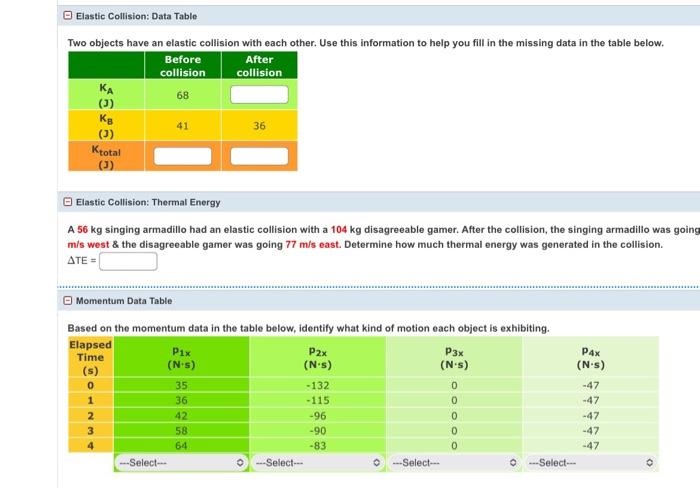The height and width of the screenshot is (488, 700).
Task: Click the KB (J) row label
Action: 106,126
